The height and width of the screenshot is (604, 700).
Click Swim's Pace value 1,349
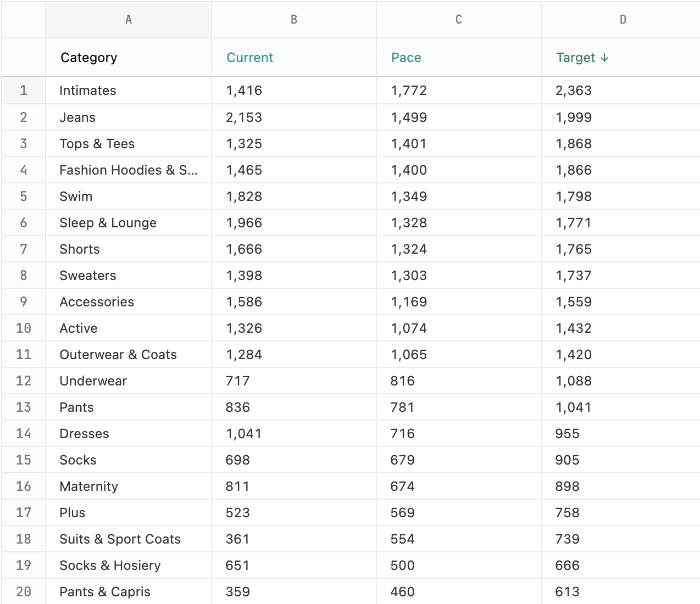point(409,197)
